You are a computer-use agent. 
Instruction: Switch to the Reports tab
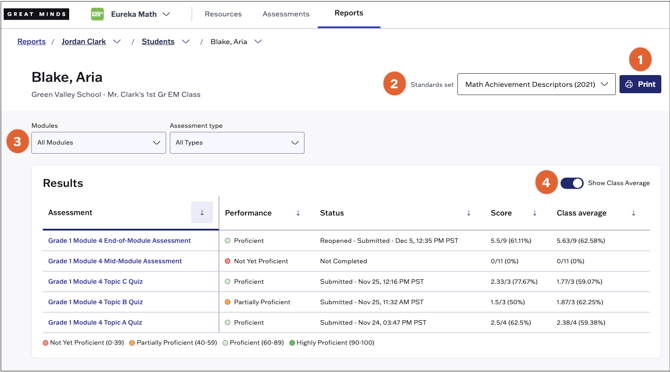point(349,13)
